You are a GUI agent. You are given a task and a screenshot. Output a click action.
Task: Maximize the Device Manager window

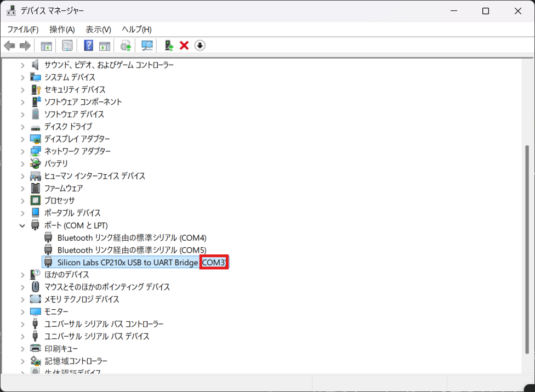[x=486, y=11]
